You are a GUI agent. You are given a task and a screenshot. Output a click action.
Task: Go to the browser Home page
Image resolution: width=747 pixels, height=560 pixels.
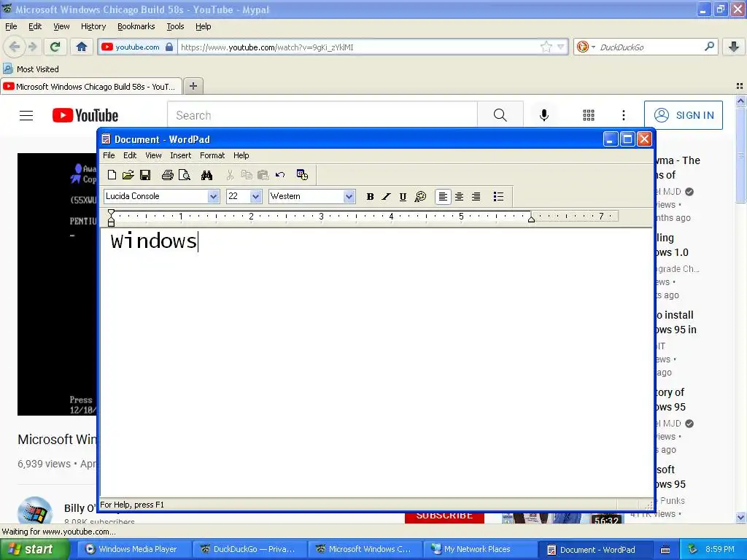click(82, 47)
